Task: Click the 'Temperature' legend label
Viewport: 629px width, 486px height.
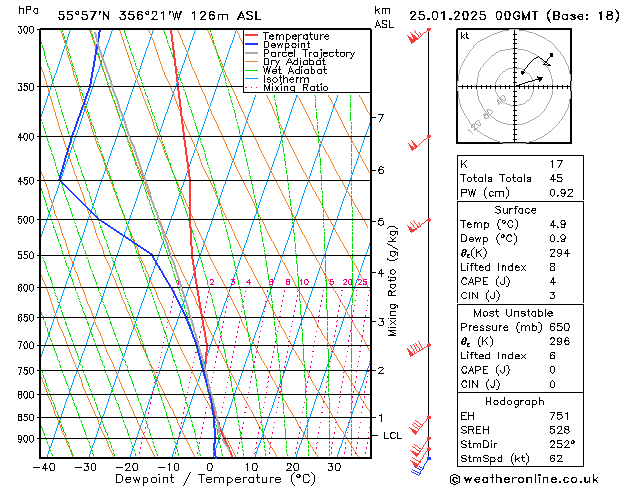Action: (x=296, y=36)
